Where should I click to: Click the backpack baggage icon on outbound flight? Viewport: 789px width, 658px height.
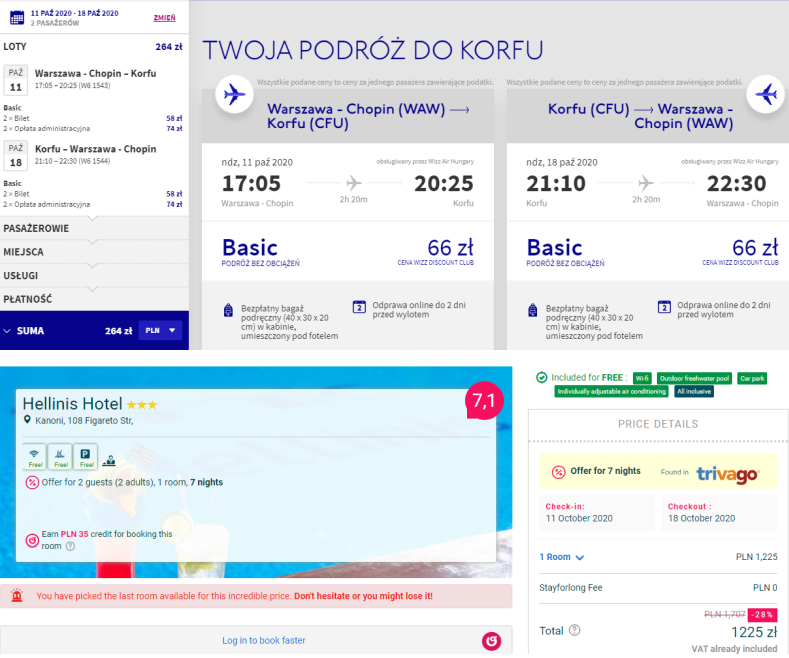click(x=228, y=310)
